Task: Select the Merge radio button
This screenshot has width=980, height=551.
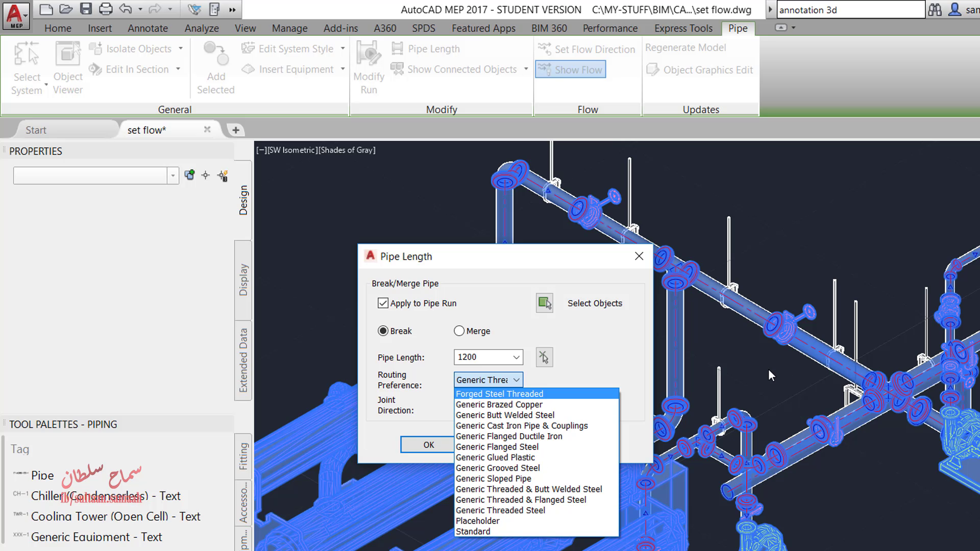Action: point(459,331)
